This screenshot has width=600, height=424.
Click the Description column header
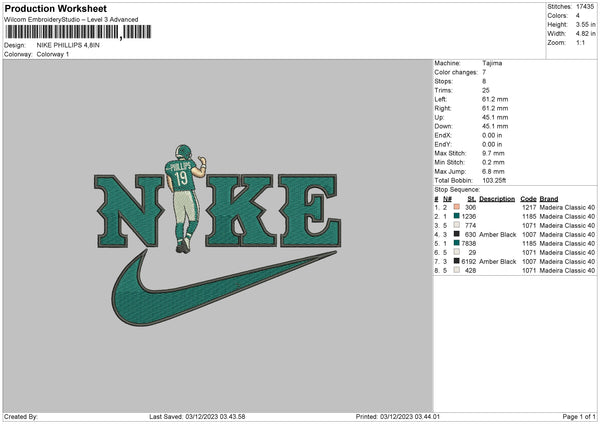point(497,199)
